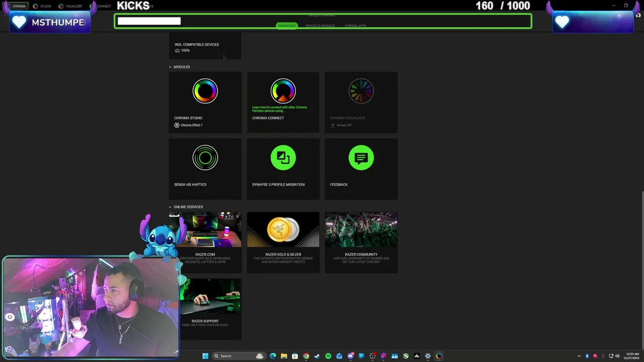Viewport: 644px width, 362px height.
Task: Click the greyed-out Chroma Visualizer icon
Action: point(361,91)
